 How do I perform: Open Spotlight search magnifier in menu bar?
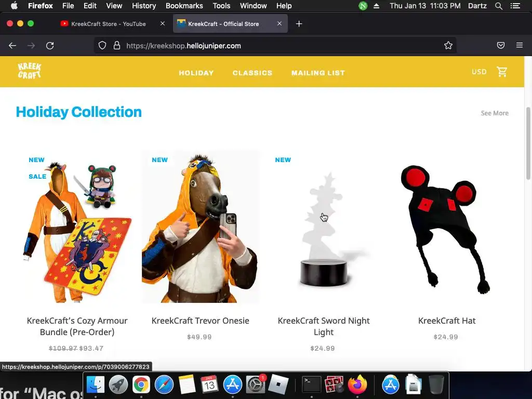[498, 6]
